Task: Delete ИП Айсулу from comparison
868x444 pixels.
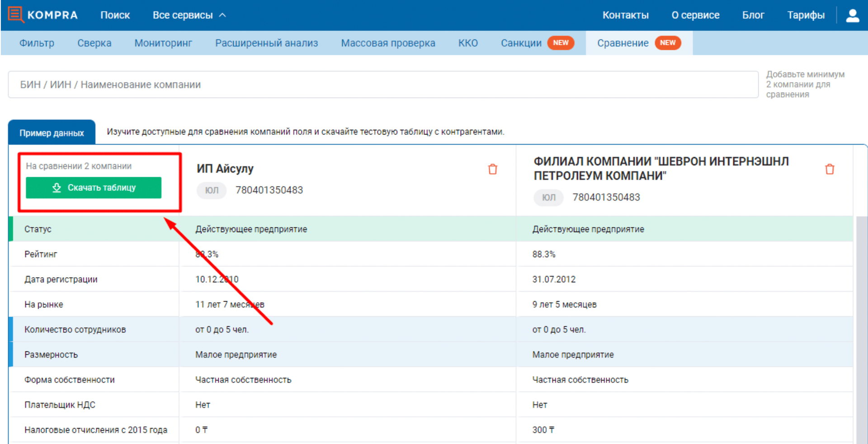Action: coord(492,169)
